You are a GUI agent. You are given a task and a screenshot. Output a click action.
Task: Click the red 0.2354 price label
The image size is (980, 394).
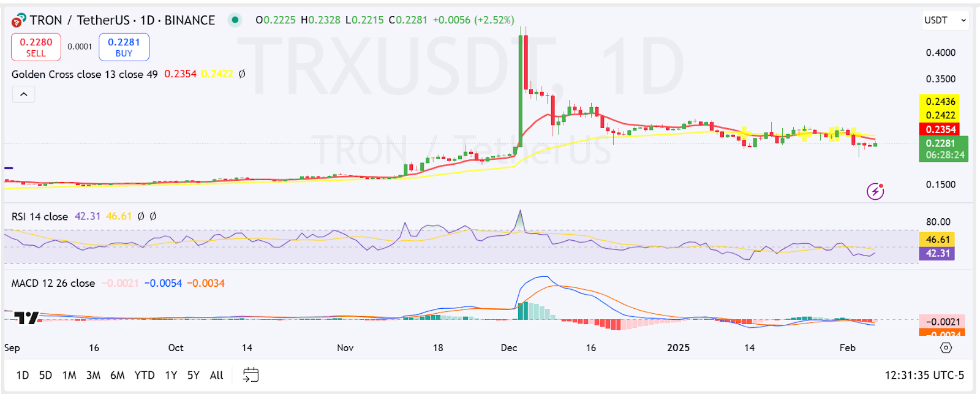point(940,129)
